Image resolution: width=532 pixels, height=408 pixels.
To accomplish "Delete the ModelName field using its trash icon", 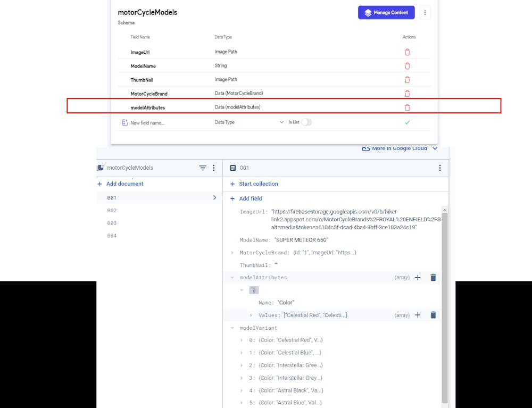I will pyautogui.click(x=407, y=65).
